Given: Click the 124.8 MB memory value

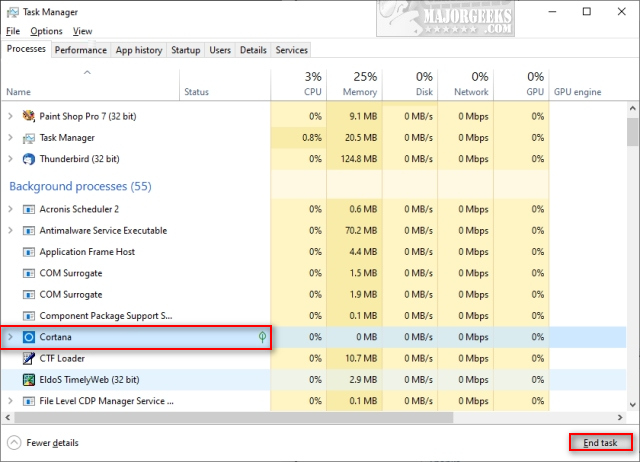Looking at the screenshot, I should click(359, 159).
